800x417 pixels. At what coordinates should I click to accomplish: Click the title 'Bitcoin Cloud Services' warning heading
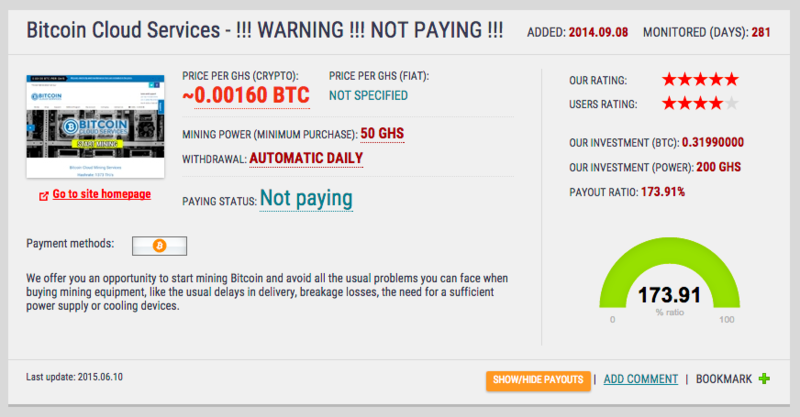coord(265,30)
